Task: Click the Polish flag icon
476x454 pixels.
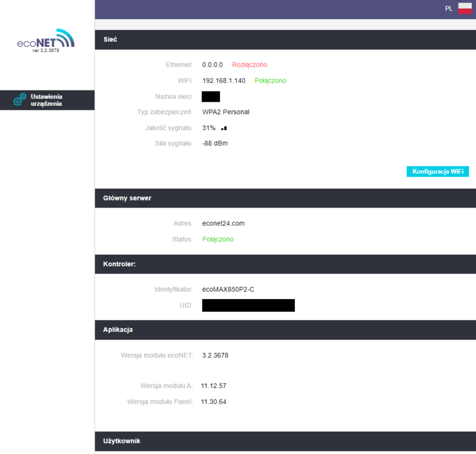Action: pos(464,8)
